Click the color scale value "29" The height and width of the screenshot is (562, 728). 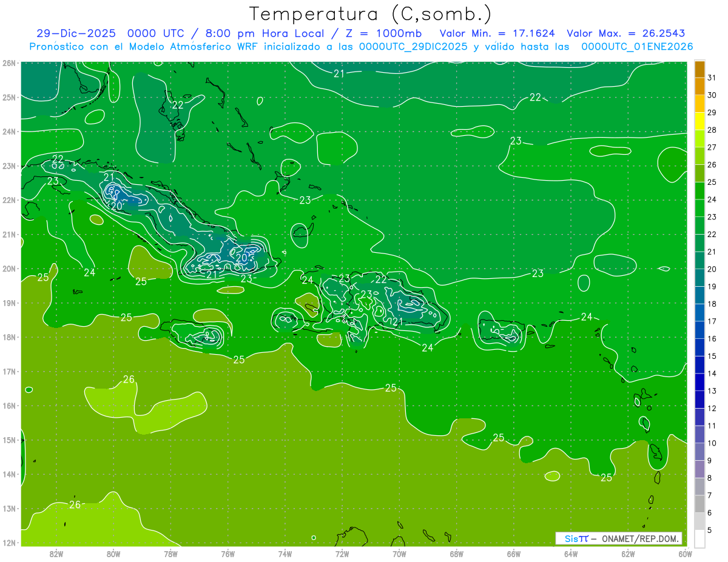(712, 113)
